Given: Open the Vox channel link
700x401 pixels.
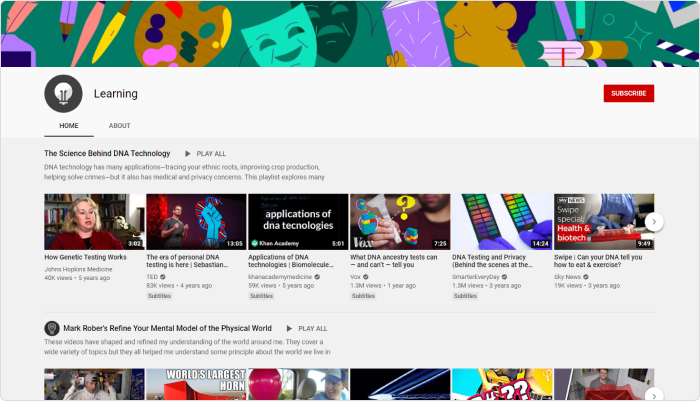Looking at the screenshot, I should pyautogui.click(x=355, y=277).
